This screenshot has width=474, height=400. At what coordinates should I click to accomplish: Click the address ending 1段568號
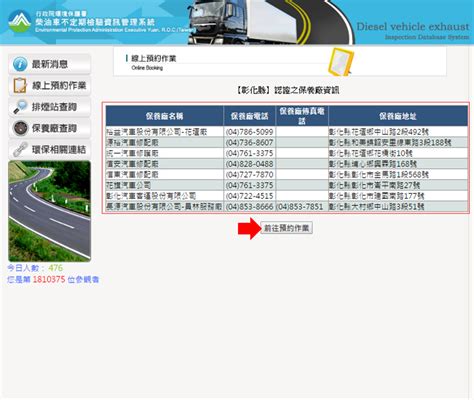379,174
